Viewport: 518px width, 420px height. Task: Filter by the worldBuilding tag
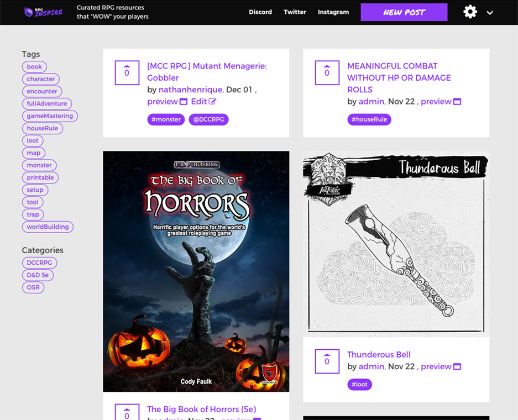point(48,227)
